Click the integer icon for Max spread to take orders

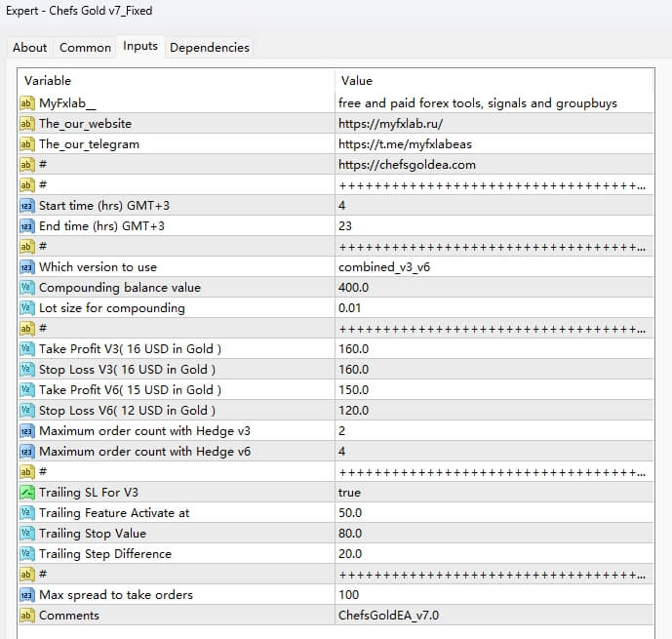point(27,595)
